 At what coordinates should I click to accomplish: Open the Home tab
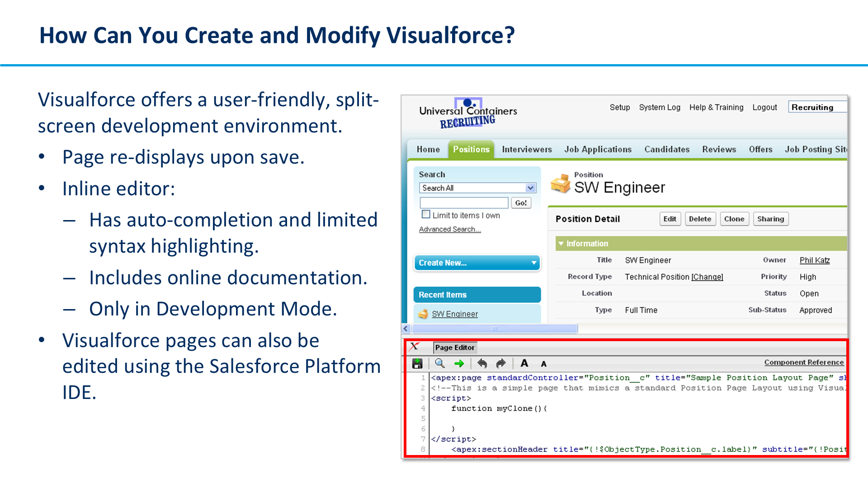[428, 149]
